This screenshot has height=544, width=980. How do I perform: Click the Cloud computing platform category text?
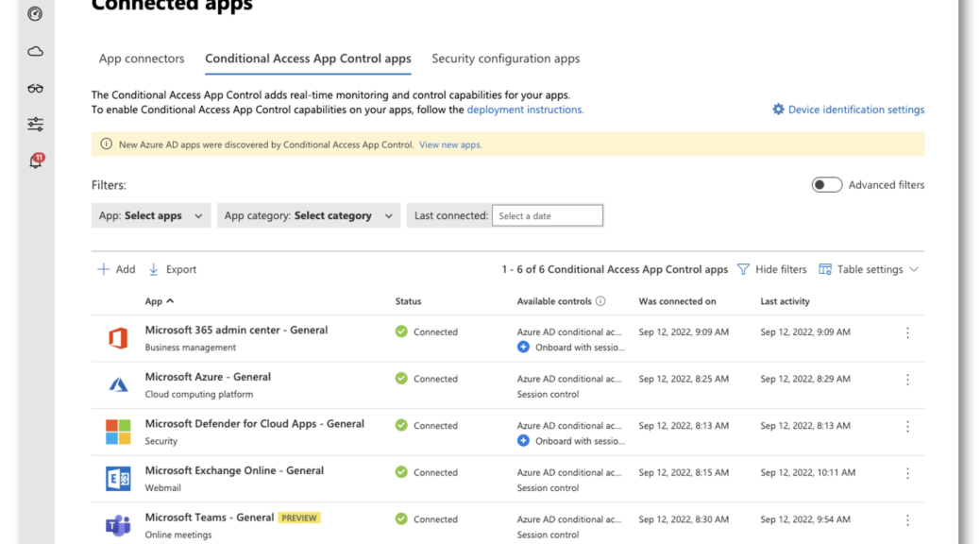click(199, 395)
